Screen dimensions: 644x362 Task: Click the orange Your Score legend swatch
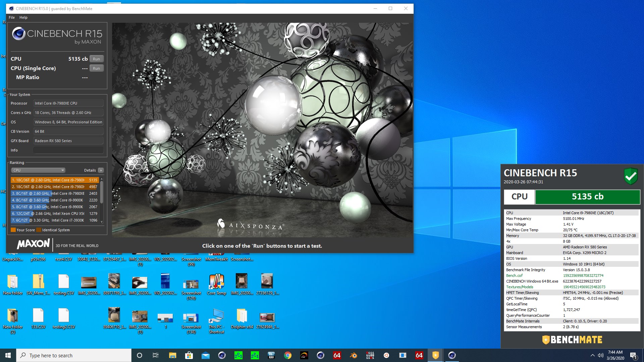[x=13, y=230]
